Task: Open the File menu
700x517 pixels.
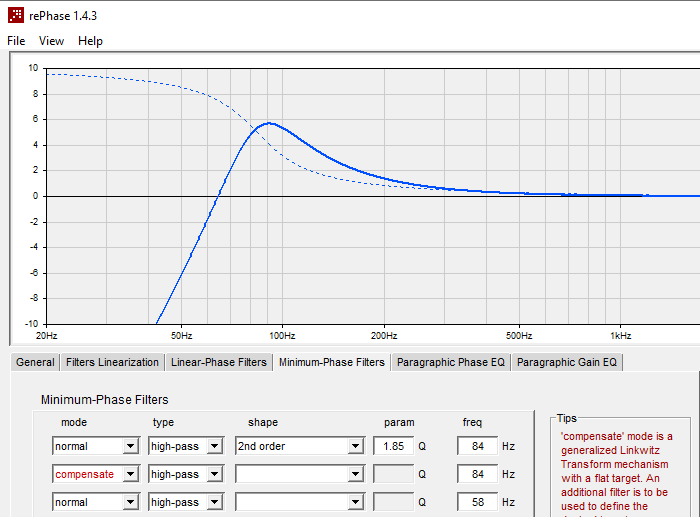Action: [16, 41]
